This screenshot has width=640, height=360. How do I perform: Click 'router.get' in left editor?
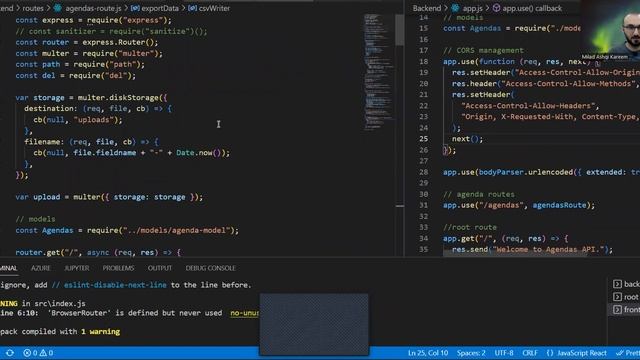38,252
